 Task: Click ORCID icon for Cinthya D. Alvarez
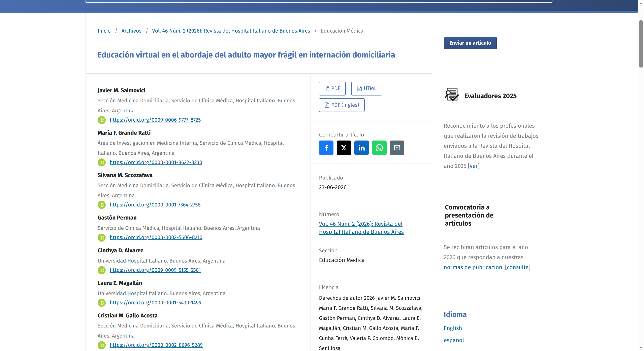101,270
